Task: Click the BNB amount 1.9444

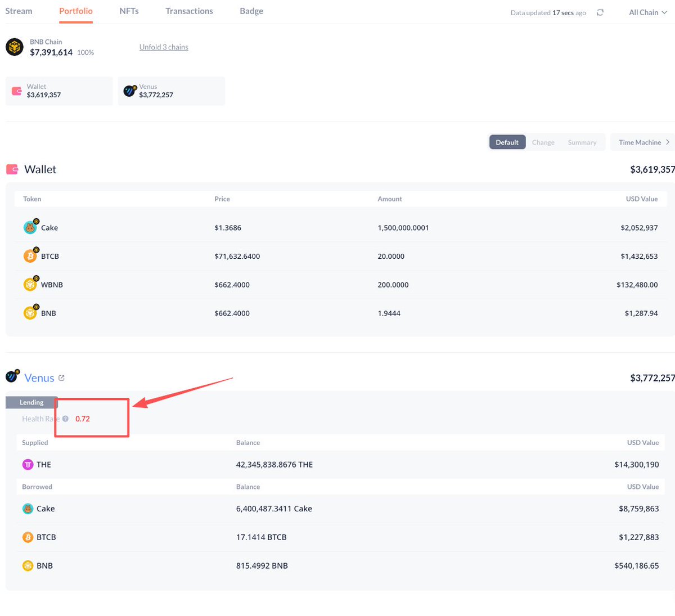Action: [x=389, y=313]
